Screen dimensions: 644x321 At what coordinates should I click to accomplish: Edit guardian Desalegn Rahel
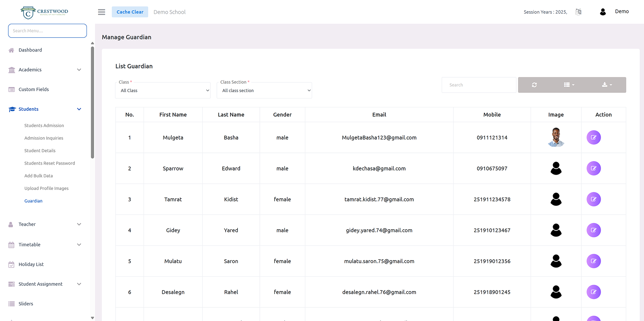593,292
